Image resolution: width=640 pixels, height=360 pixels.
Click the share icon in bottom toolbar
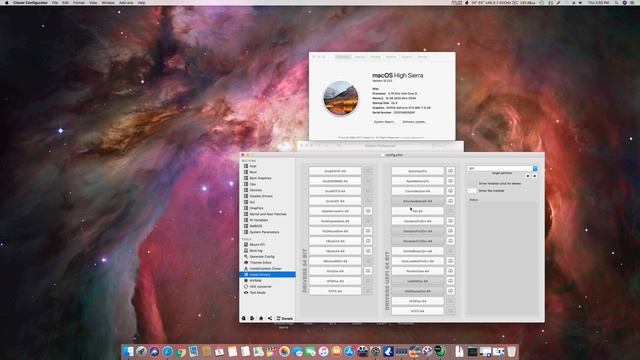click(x=270, y=318)
